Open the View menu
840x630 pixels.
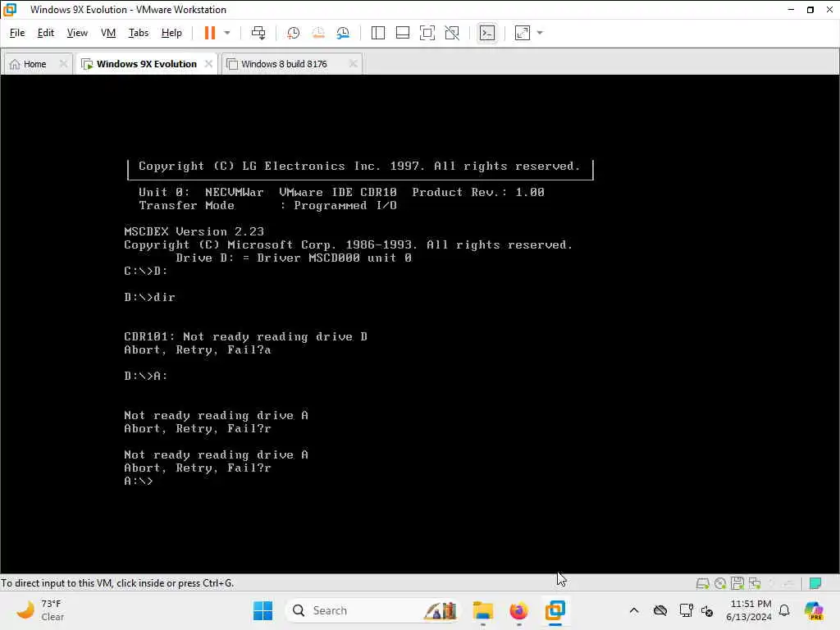pos(77,33)
